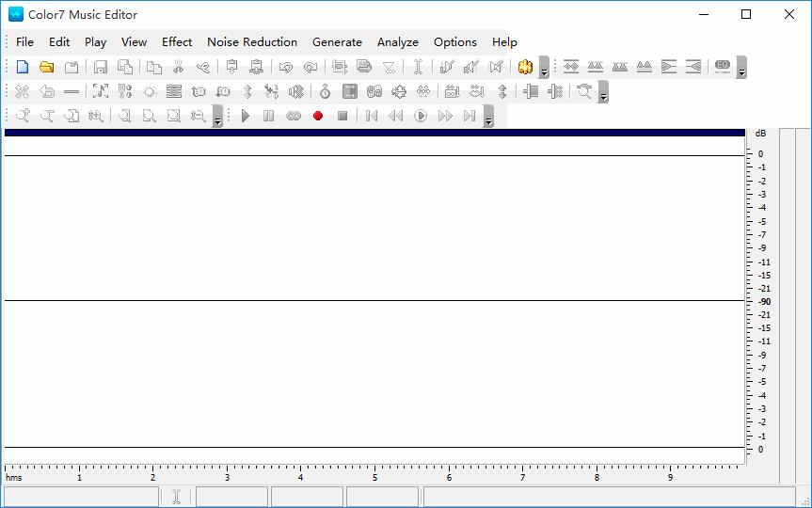Expand overflow arrow of playback toolbar
The image size is (812, 508).
(x=488, y=116)
